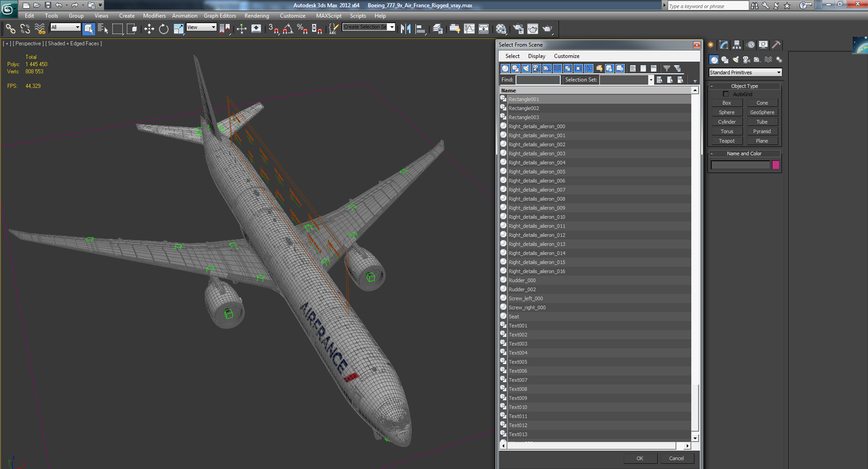
Task: Toggle Display Groups filter in dialog
Action: [568, 69]
